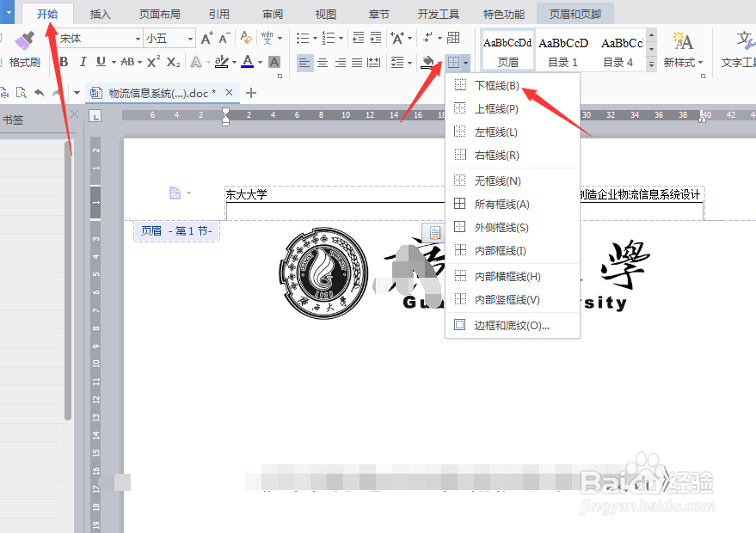Choose 所有框线(A) menu entry
Image resolution: width=756 pixels, height=533 pixels.
[x=512, y=204]
